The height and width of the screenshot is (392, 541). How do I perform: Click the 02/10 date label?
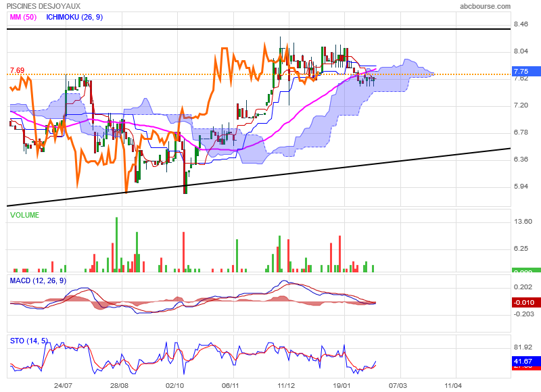click(174, 385)
